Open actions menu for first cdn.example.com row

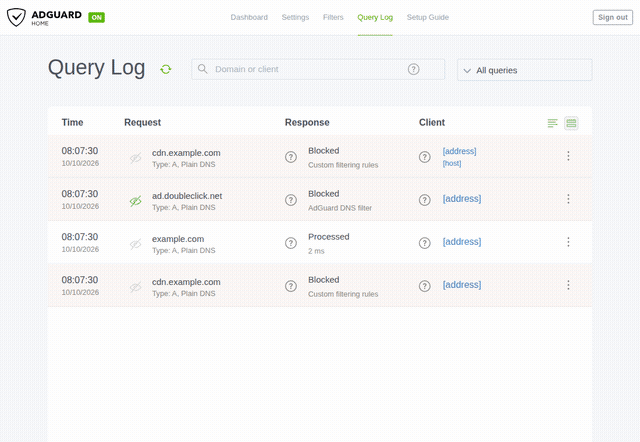568,156
